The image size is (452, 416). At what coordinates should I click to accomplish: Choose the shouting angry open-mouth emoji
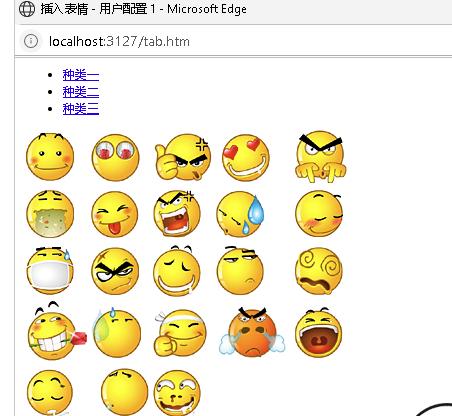pos(177,214)
